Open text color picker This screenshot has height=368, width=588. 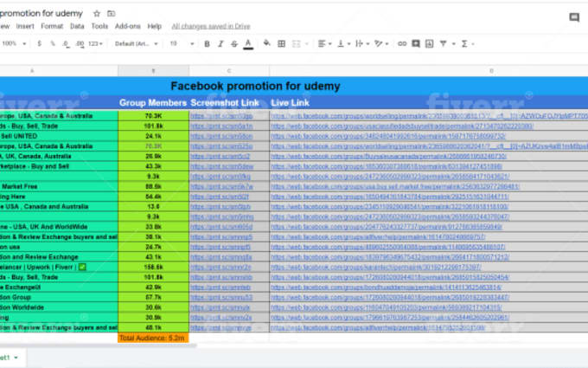click(x=248, y=44)
